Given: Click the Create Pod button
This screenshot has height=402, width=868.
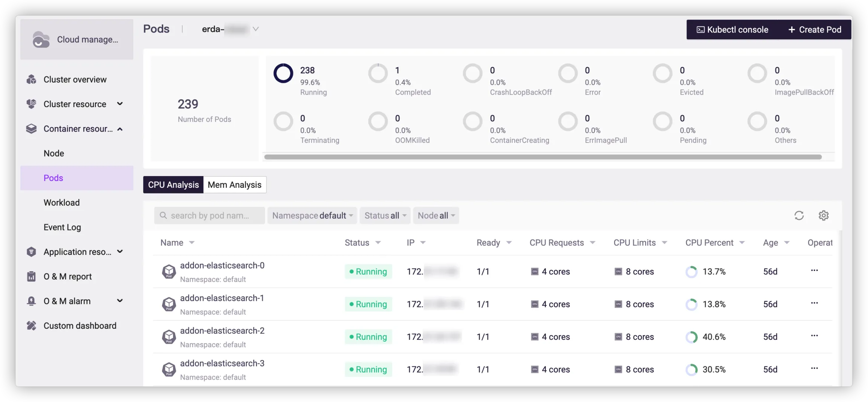Looking at the screenshot, I should pyautogui.click(x=815, y=30).
